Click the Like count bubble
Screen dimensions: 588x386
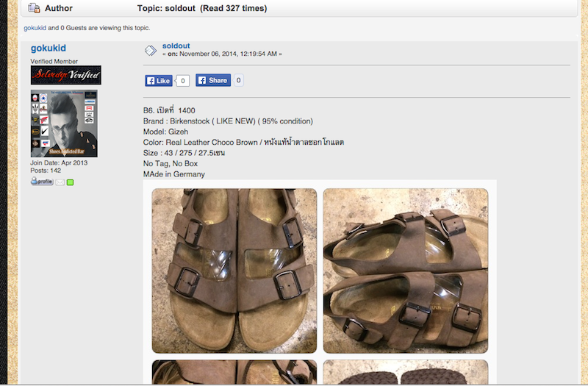click(183, 81)
